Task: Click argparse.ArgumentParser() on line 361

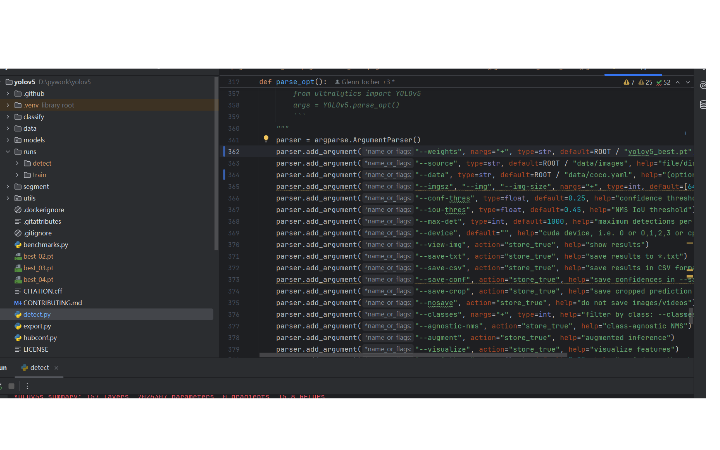Action: [367, 140]
